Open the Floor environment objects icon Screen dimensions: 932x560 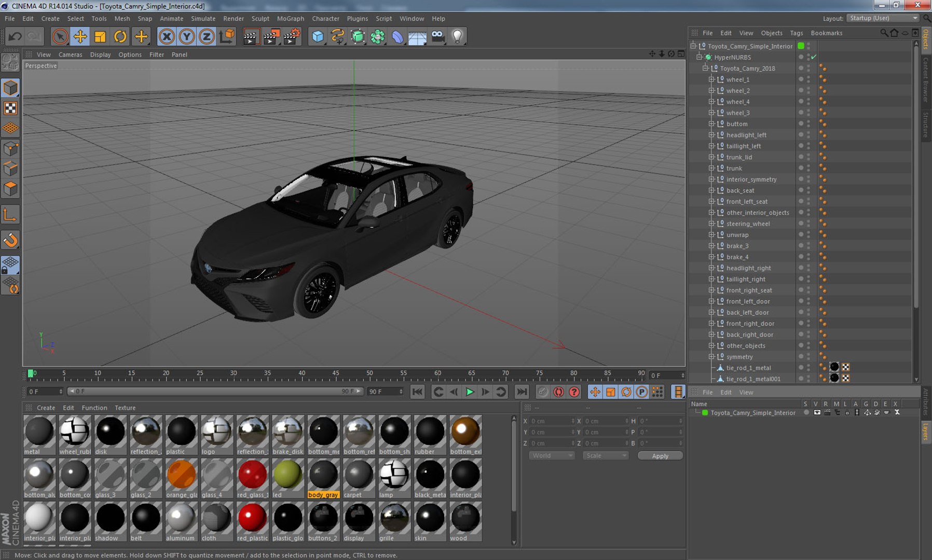[418, 36]
